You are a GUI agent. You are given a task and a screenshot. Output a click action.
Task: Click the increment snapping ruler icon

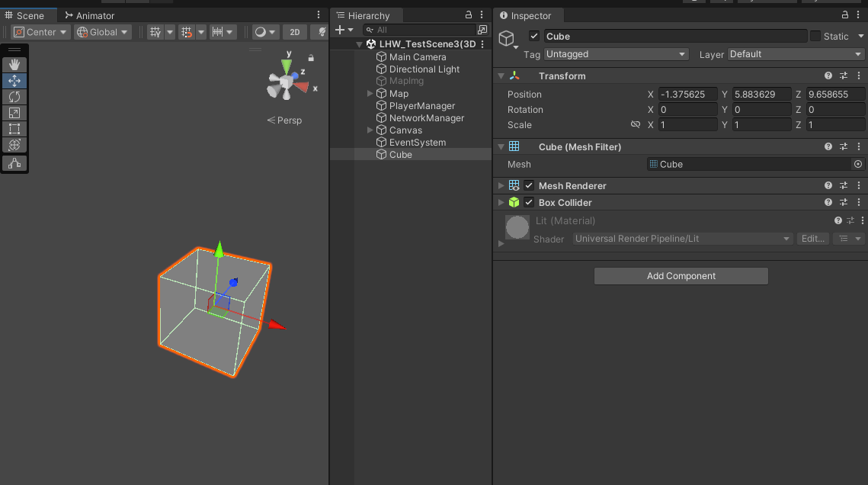[217, 32]
